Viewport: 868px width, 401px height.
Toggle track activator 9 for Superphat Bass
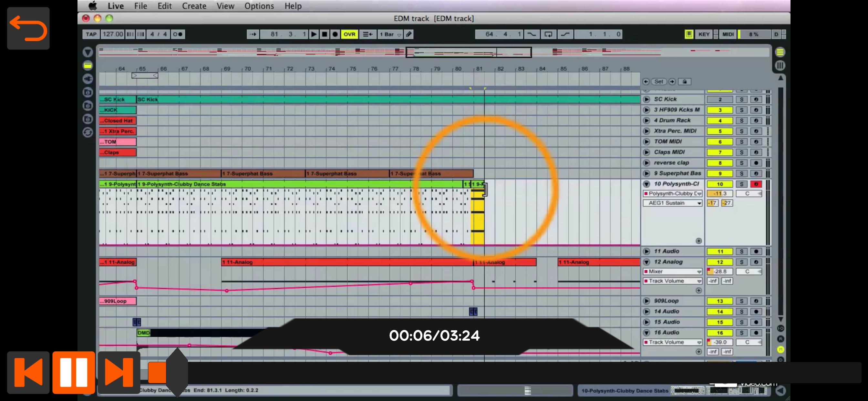pos(720,174)
